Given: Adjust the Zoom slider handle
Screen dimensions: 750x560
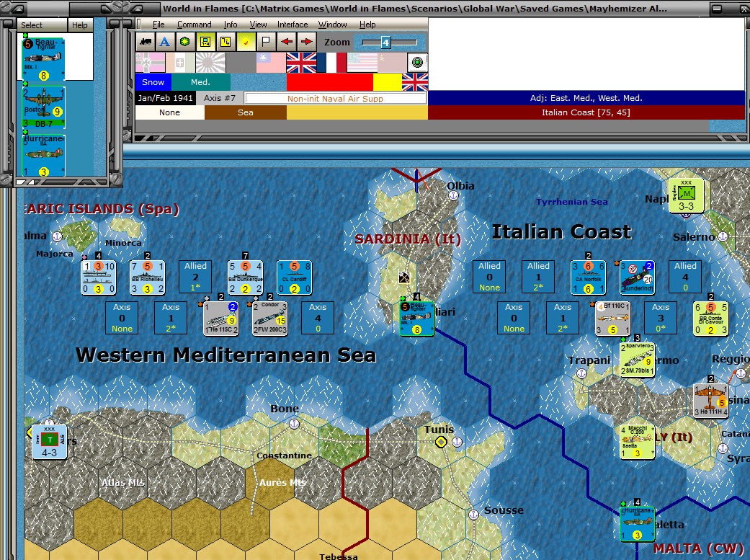Looking at the screenshot, I should (x=386, y=43).
